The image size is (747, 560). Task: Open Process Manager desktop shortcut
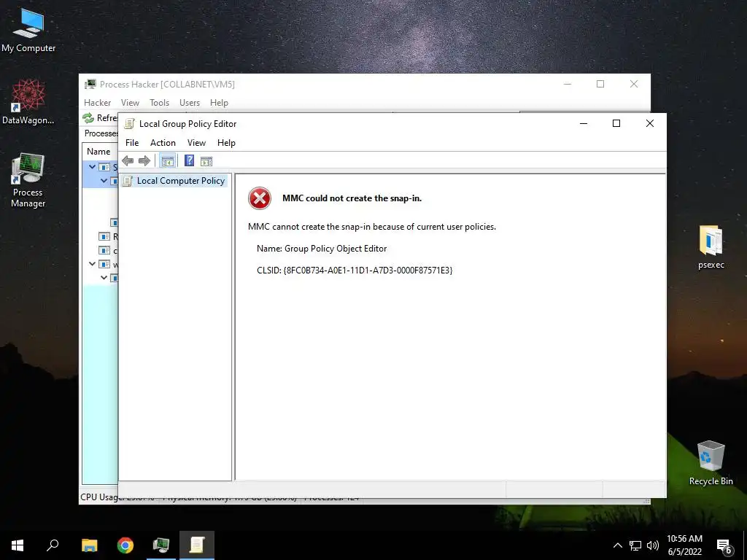coord(28,180)
